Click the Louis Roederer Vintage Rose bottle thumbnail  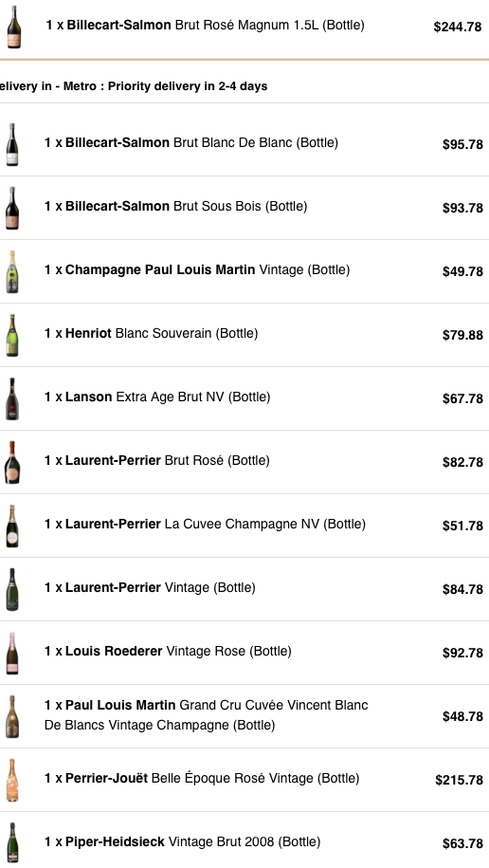[12, 654]
